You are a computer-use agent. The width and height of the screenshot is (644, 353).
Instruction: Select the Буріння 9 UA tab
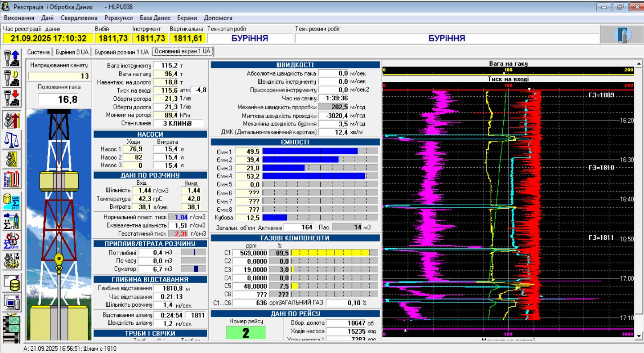[72, 52]
